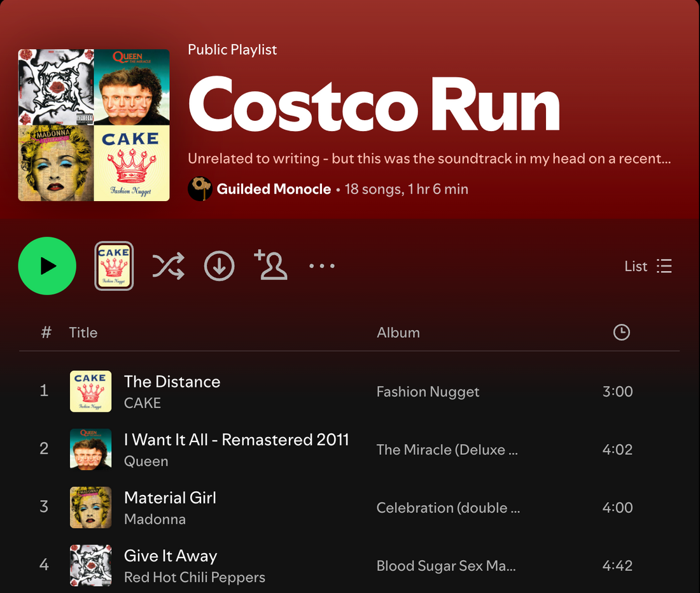Open the more options ellipsis menu

(321, 265)
